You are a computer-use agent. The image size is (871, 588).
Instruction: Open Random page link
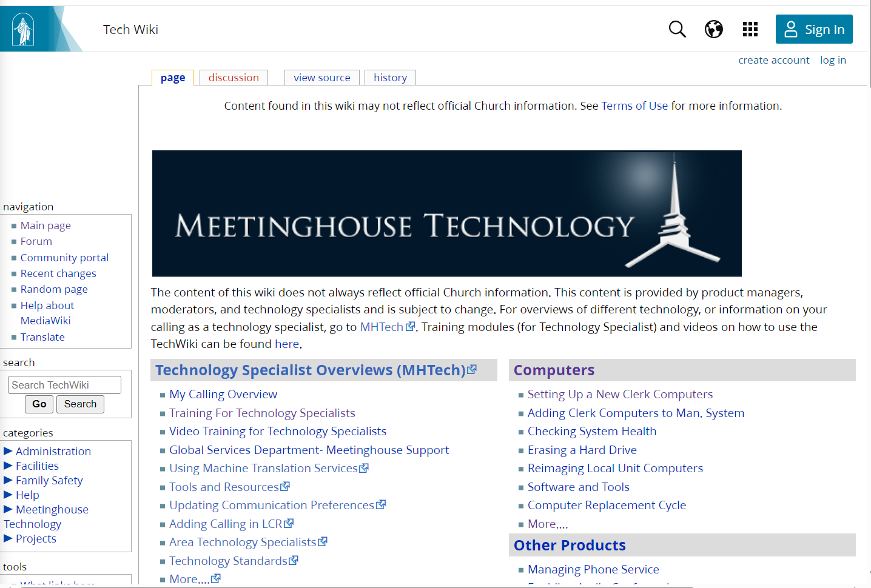pyautogui.click(x=54, y=289)
